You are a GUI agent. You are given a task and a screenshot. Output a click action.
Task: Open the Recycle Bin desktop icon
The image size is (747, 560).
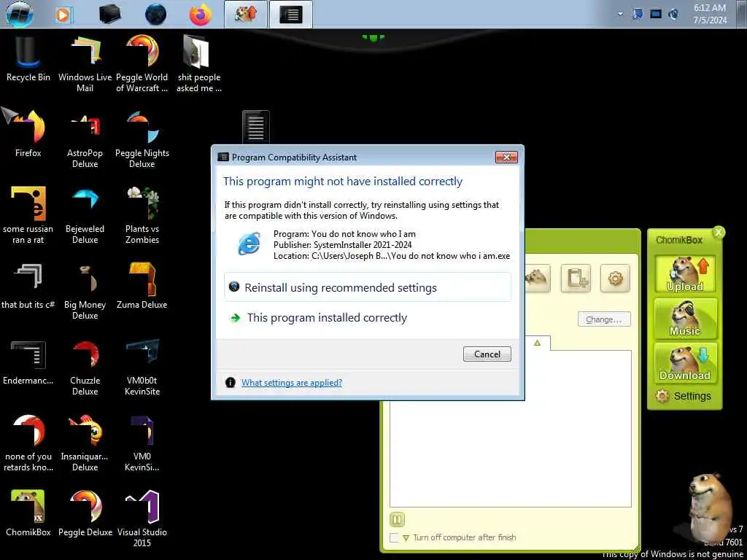click(x=28, y=60)
